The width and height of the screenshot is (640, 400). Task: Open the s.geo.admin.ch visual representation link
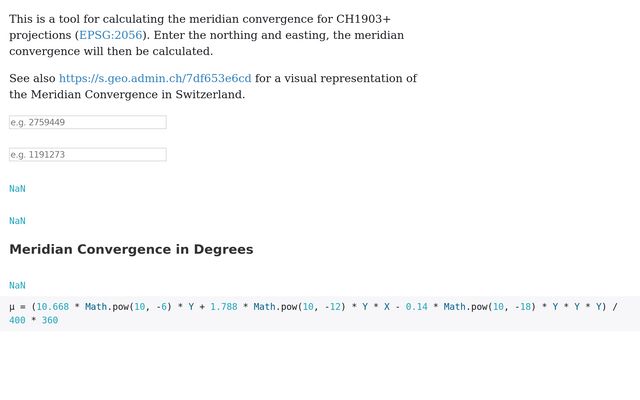click(x=155, y=78)
